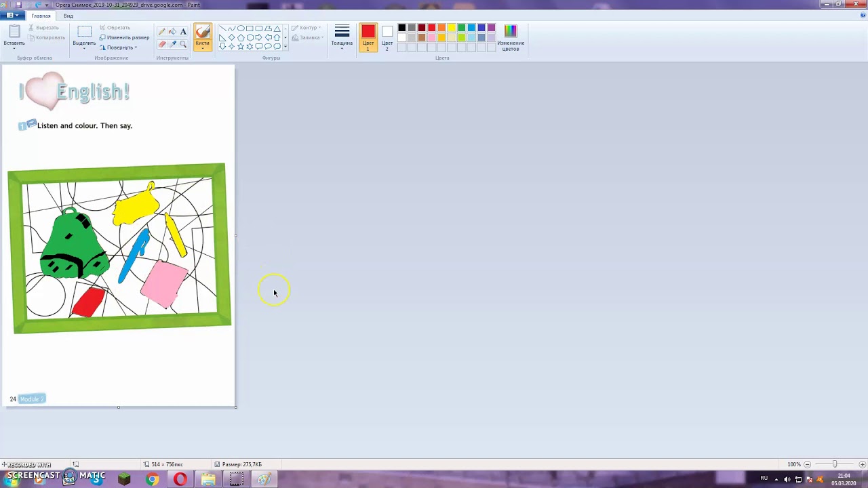The image size is (868, 488).
Task: Click the zoom out minus button
Action: point(807,464)
